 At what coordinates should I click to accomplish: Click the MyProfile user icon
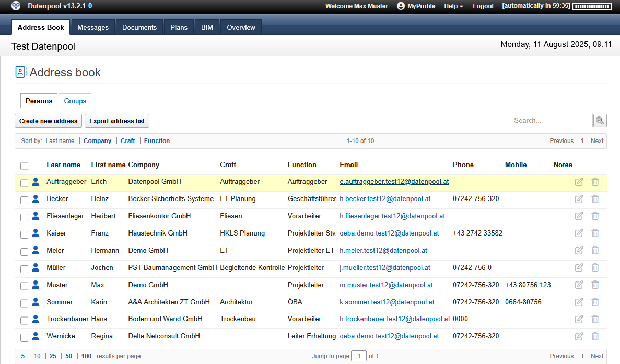click(401, 6)
